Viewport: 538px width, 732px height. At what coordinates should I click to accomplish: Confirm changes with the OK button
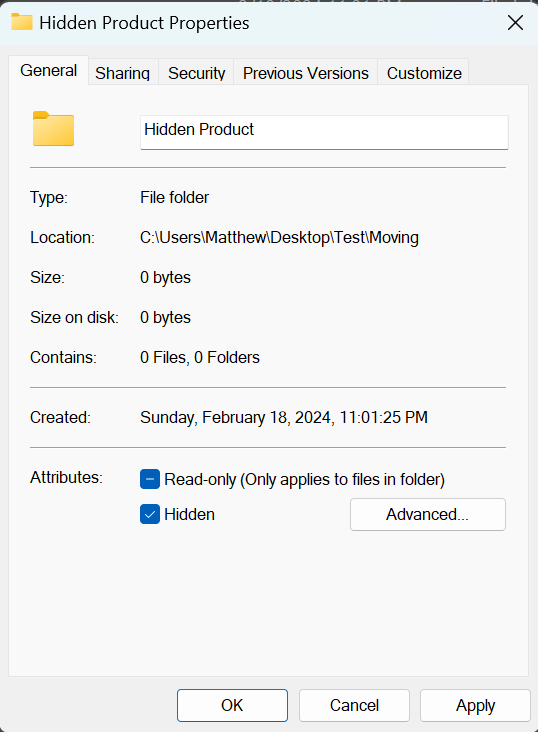click(x=232, y=705)
